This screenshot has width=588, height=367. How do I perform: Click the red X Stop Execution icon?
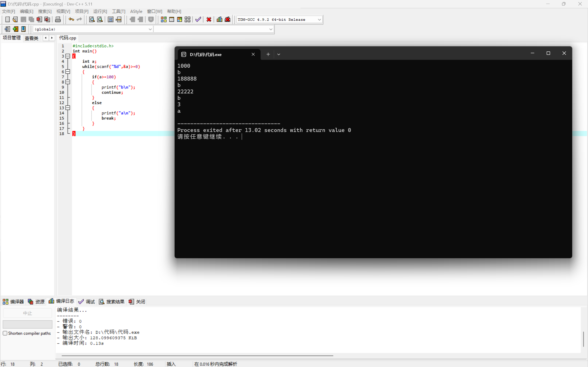[x=209, y=20]
